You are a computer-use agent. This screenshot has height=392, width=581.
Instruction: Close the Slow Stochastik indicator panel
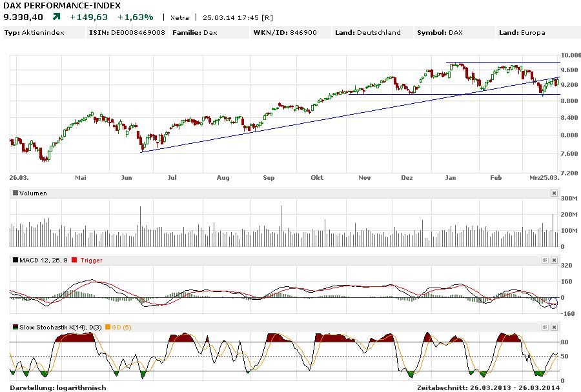tap(554, 328)
